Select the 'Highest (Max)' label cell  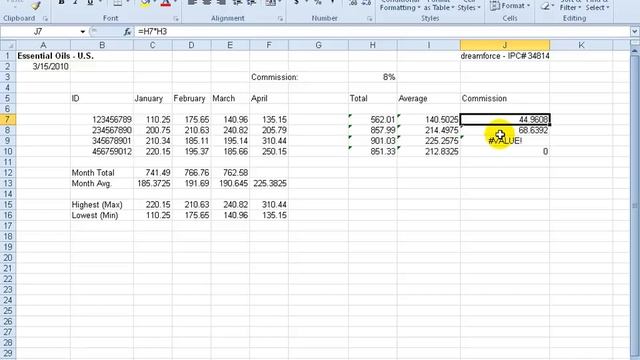tap(102, 204)
